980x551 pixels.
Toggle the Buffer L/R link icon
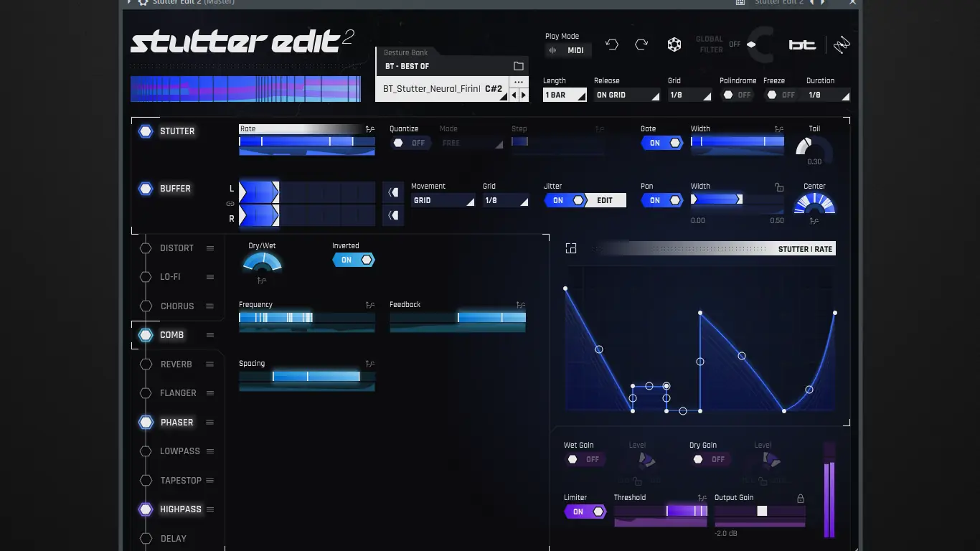click(230, 204)
